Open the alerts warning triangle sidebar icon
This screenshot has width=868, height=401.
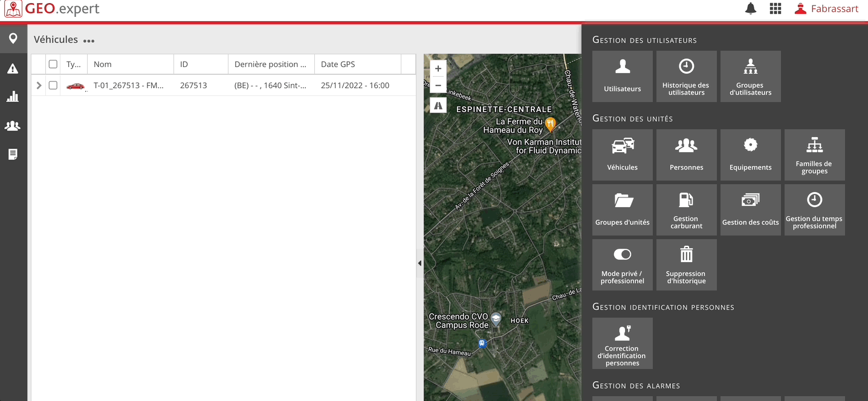(13, 68)
